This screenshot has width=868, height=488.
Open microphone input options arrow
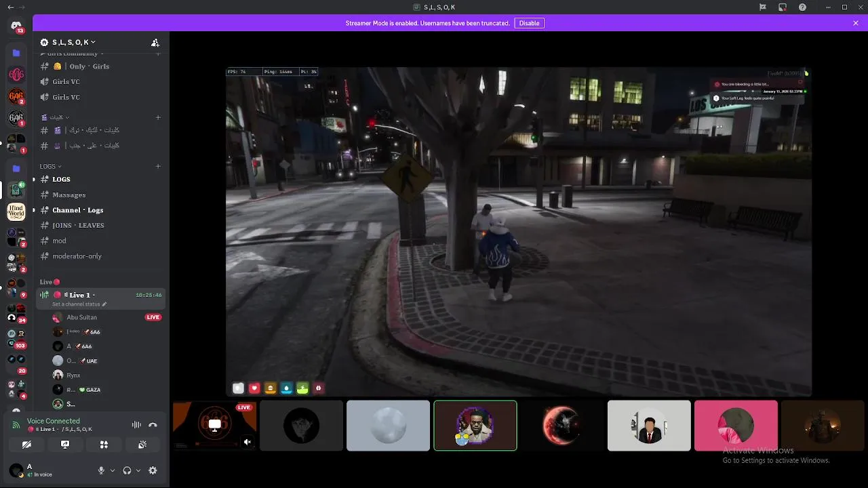(x=113, y=470)
